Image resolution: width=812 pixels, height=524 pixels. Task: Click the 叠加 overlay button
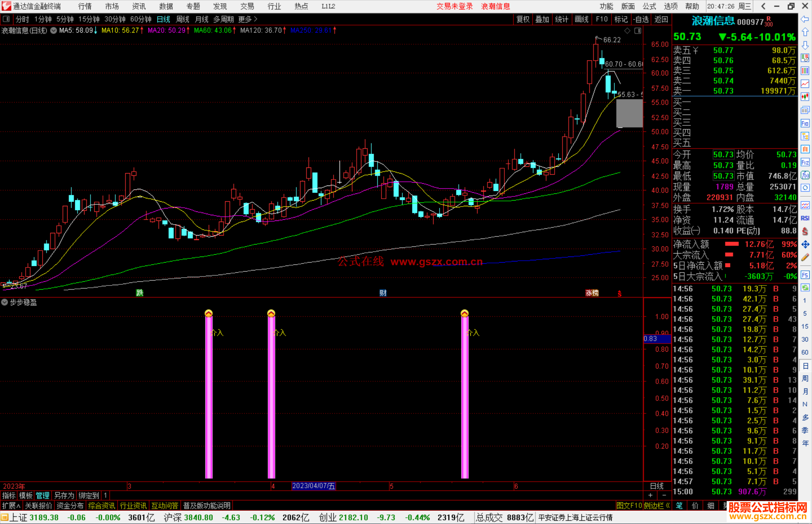(x=542, y=19)
